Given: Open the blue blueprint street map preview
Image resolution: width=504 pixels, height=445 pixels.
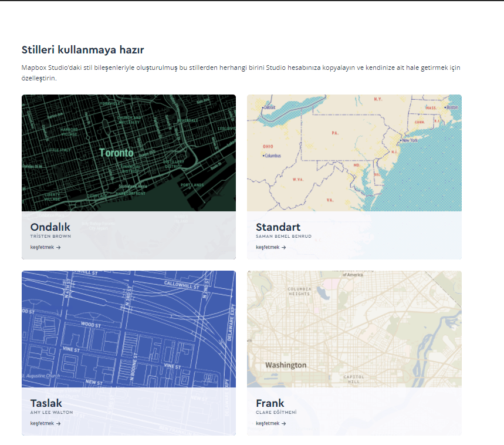Looking at the screenshot, I should tap(128, 329).
